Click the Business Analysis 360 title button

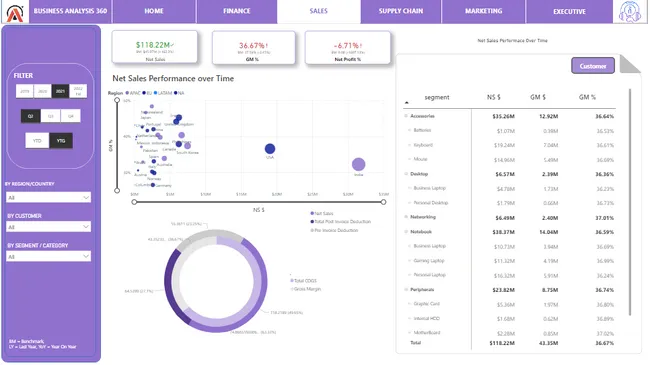pos(70,11)
